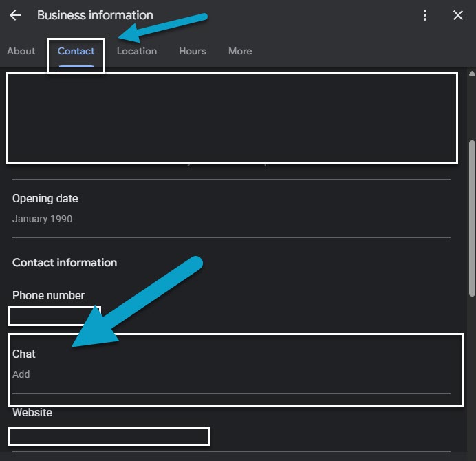Click the vertical scrollbar thumb
Screen dimensions: 476x461
(472, 218)
